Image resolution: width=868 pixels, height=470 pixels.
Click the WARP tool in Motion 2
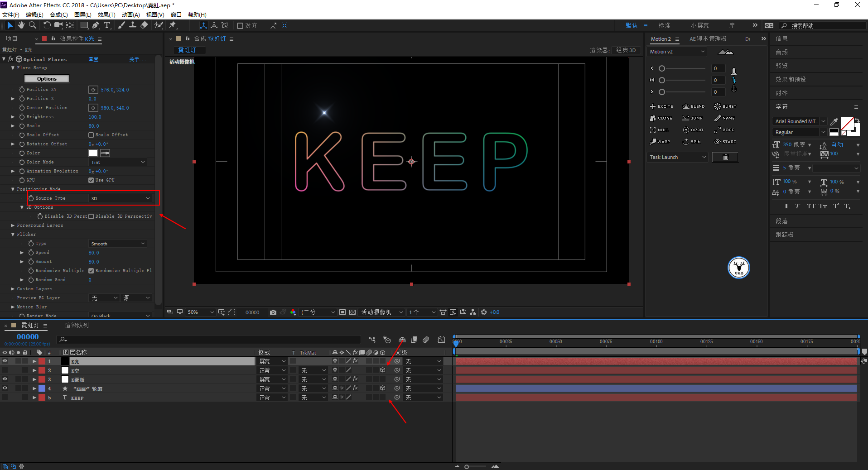tap(660, 142)
